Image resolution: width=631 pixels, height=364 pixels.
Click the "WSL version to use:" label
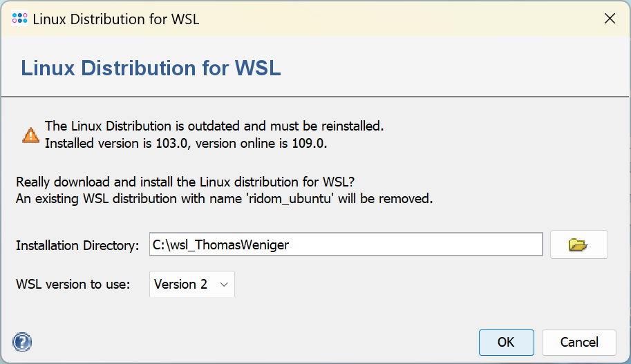tap(73, 284)
